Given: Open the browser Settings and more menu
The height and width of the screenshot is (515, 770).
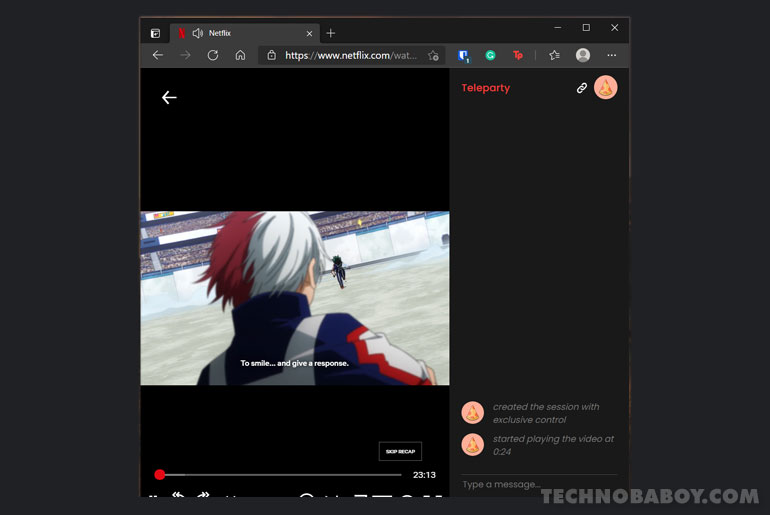Looking at the screenshot, I should (611, 55).
